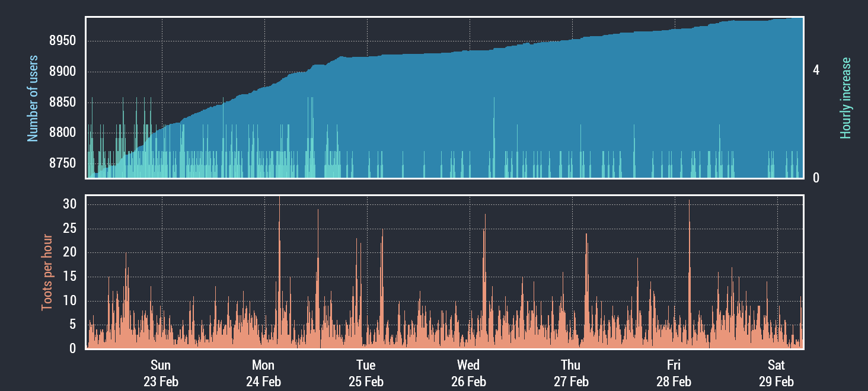Viewport: 868px width, 391px height.
Task: Click the 8900 tick on users axis
Action: pyautogui.click(x=62, y=72)
